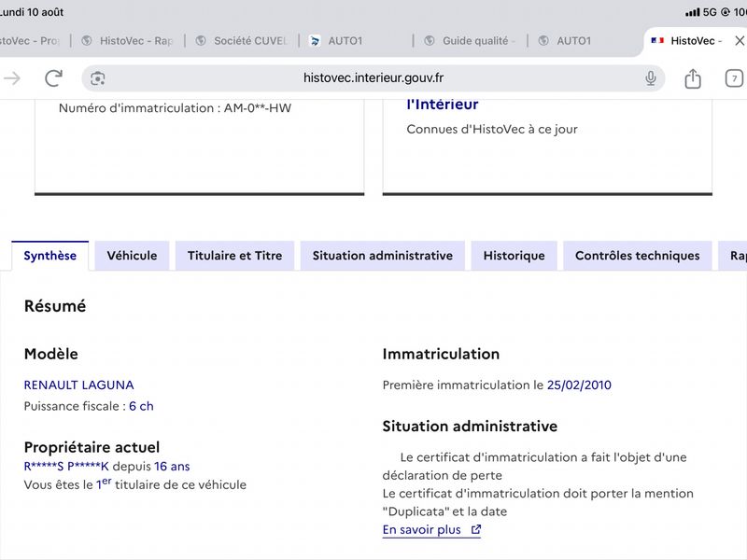Open the Véhicule tab
The width and height of the screenshot is (747, 560).
coord(132,256)
